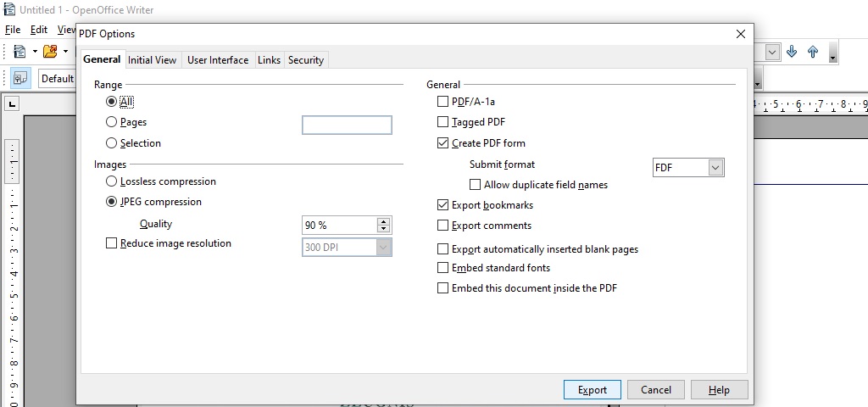Switch to the Initial View tab

pos(152,60)
